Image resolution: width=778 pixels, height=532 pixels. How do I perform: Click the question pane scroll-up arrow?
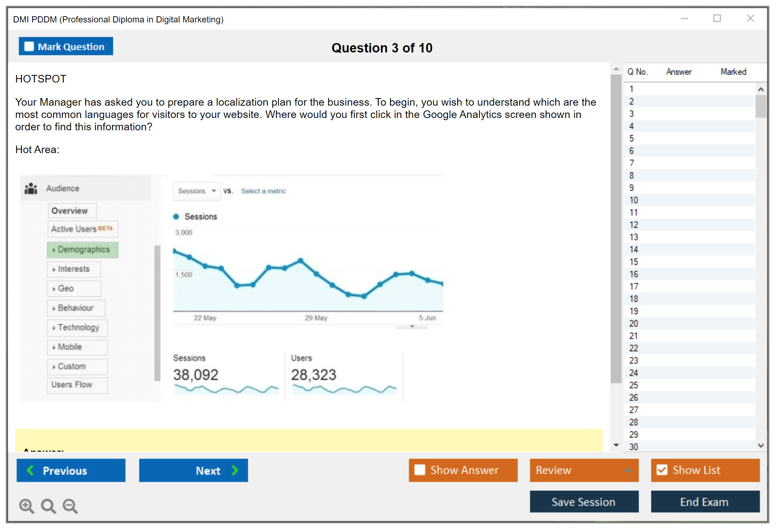(616, 69)
